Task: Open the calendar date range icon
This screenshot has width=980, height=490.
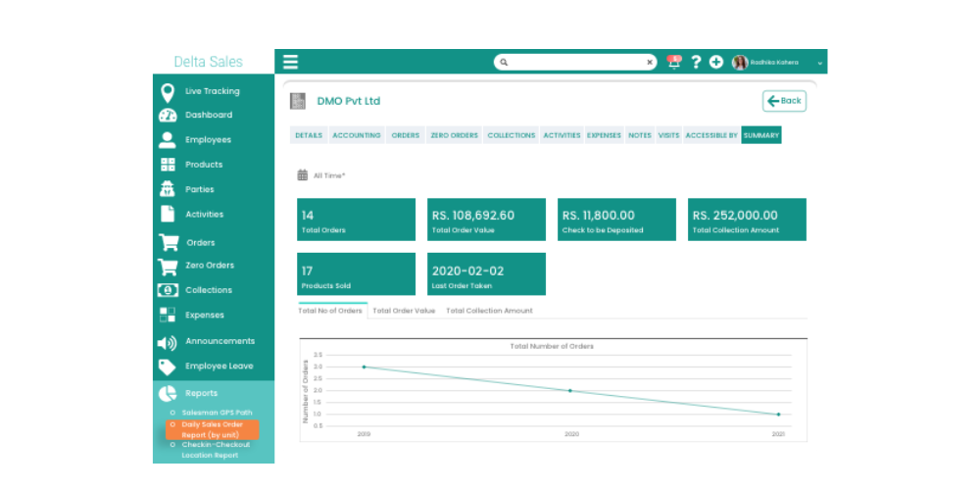Action: tap(303, 175)
